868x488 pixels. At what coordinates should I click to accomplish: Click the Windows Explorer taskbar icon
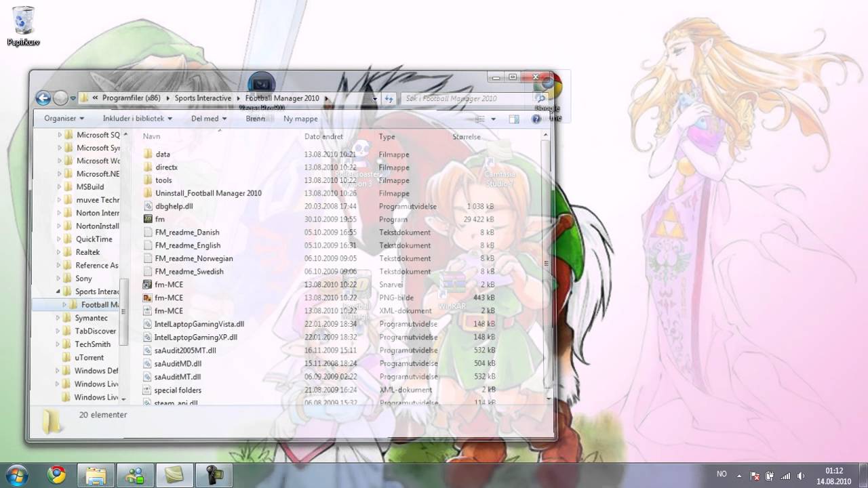(x=96, y=475)
